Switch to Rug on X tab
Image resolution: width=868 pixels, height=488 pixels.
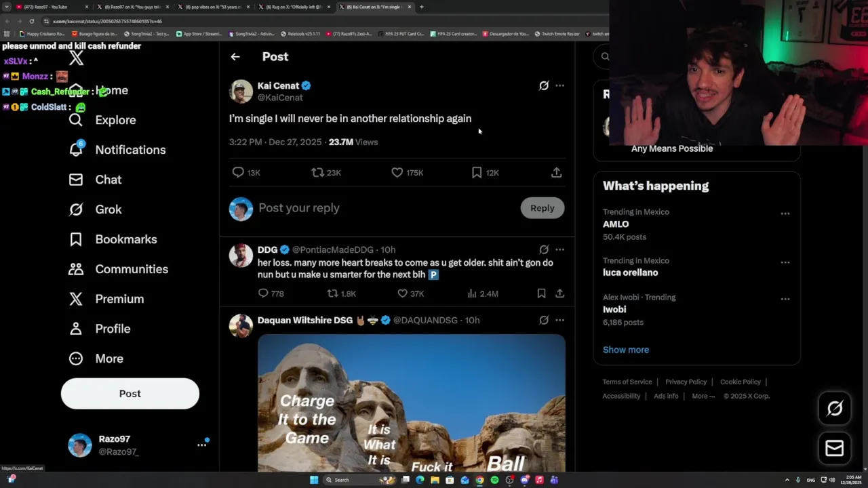[294, 7]
